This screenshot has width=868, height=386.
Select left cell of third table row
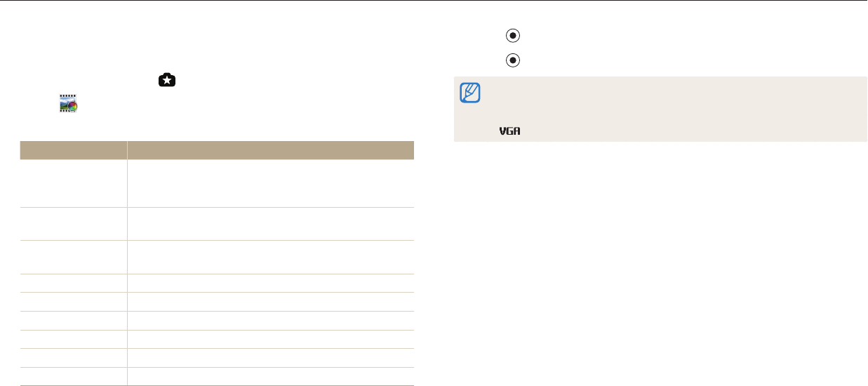[73, 257]
